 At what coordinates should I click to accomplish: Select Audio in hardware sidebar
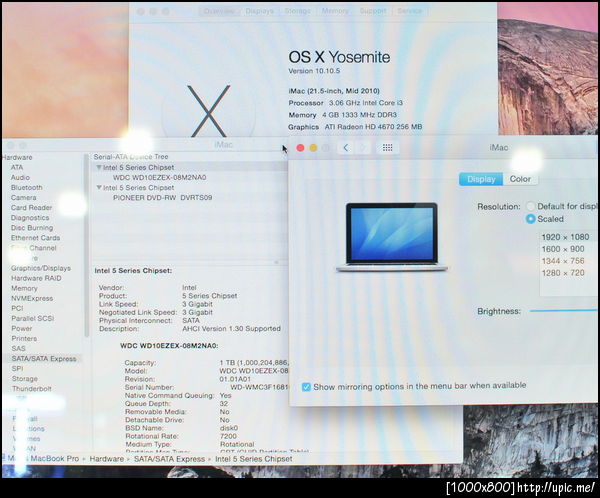pyautogui.click(x=20, y=178)
